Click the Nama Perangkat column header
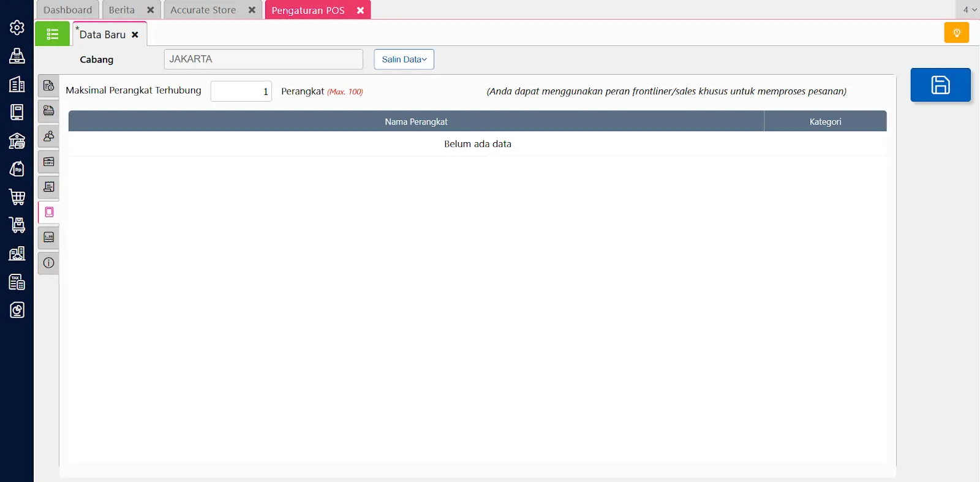Screen dimensions: 980x482 tap(417, 121)
